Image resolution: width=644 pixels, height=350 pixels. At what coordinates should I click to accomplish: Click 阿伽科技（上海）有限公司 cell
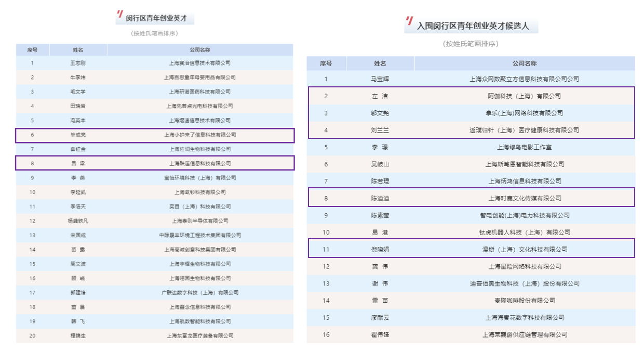point(524,96)
